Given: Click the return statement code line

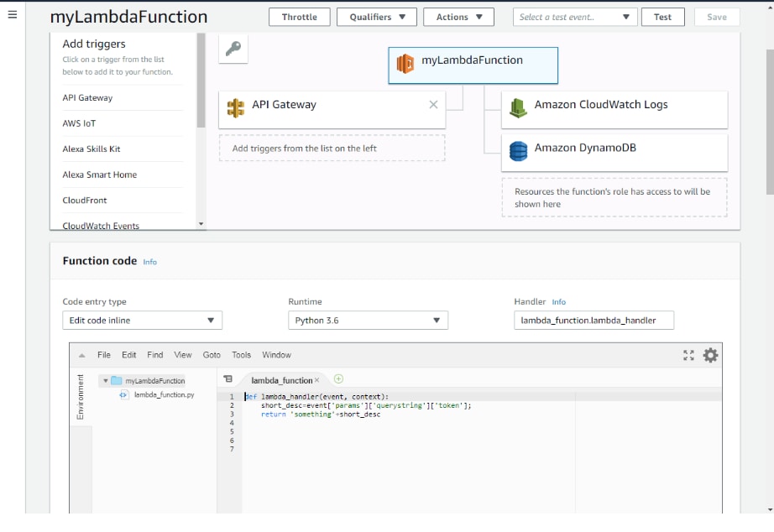Looking at the screenshot, I should point(321,415).
